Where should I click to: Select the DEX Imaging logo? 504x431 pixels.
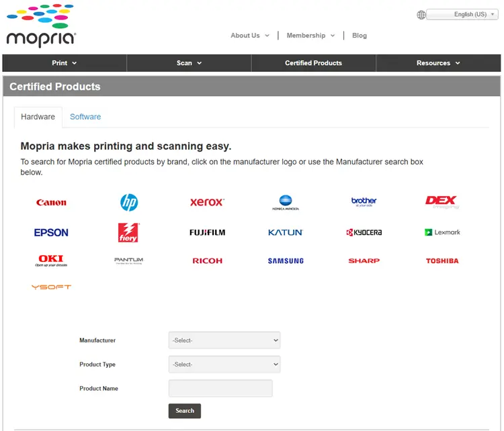click(x=442, y=202)
